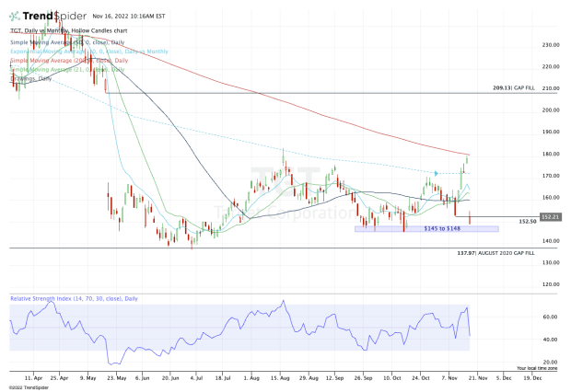Viewport: 571px width, 392px height.
Task: Click the 19. Dec date label
Action: (532, 378)
